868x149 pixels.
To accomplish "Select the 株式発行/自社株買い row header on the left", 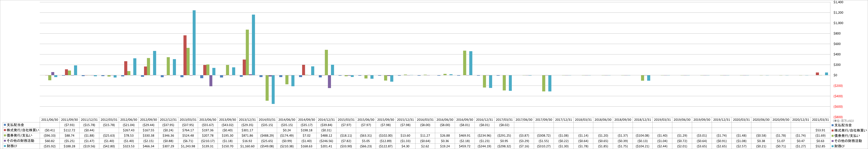I will 21,130.
